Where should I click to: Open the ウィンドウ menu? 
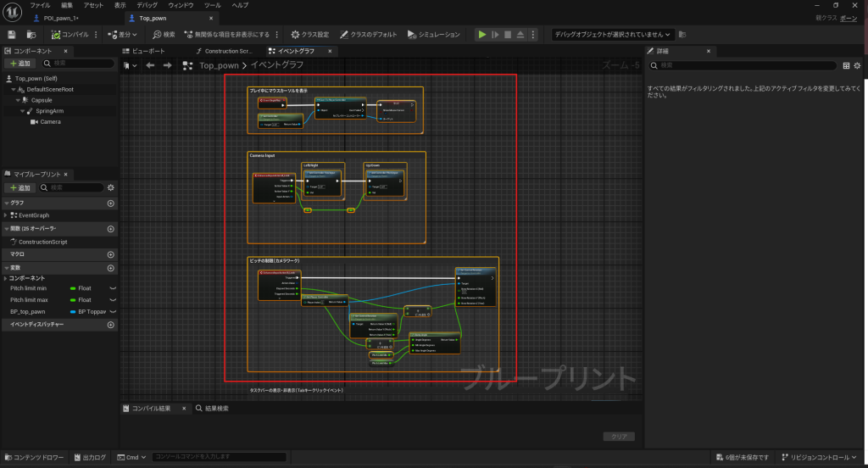click(179, 5)
